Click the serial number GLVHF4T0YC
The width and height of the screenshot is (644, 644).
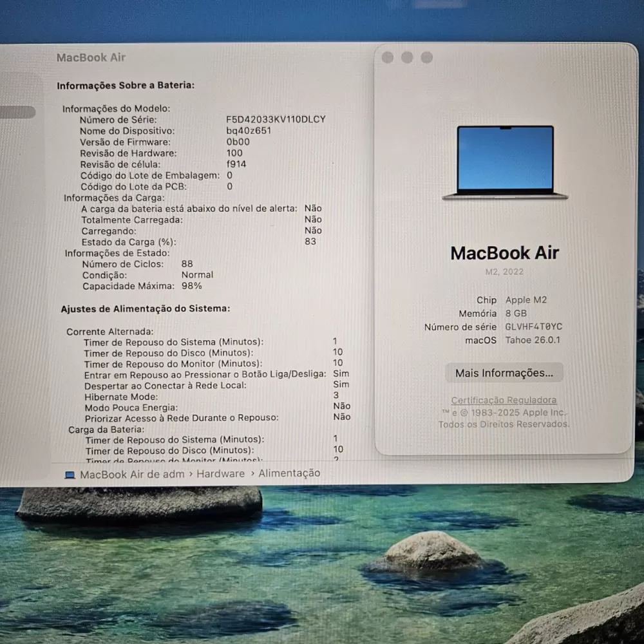(x=533, y=327)
